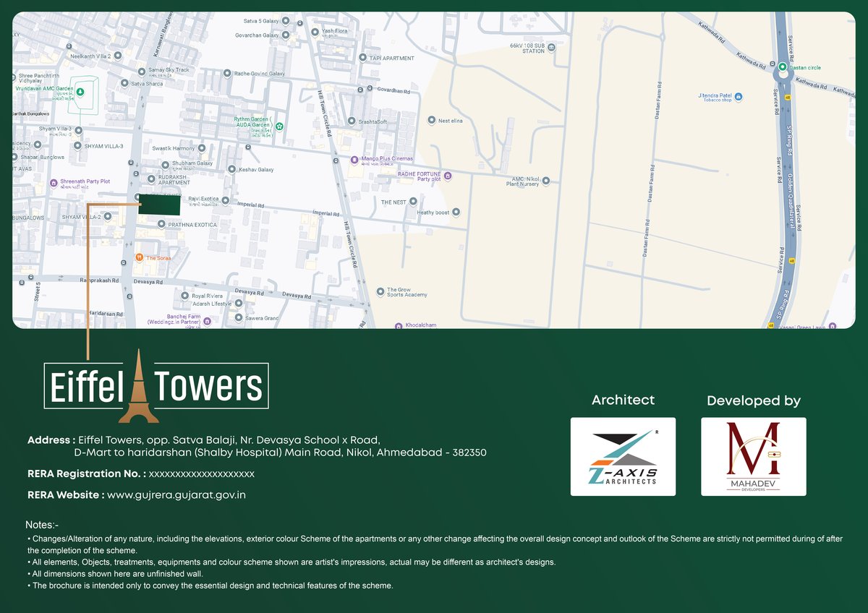Click the RADHE FORTUNE Party plot marker
The height and width of the screenshot is (613, 868).
[x=448, y=176]
